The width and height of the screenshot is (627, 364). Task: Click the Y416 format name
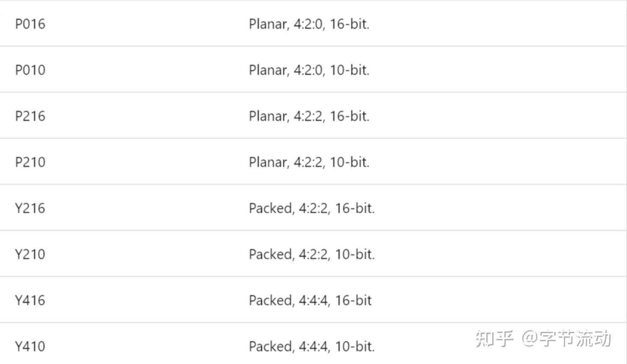pos(30,301)
